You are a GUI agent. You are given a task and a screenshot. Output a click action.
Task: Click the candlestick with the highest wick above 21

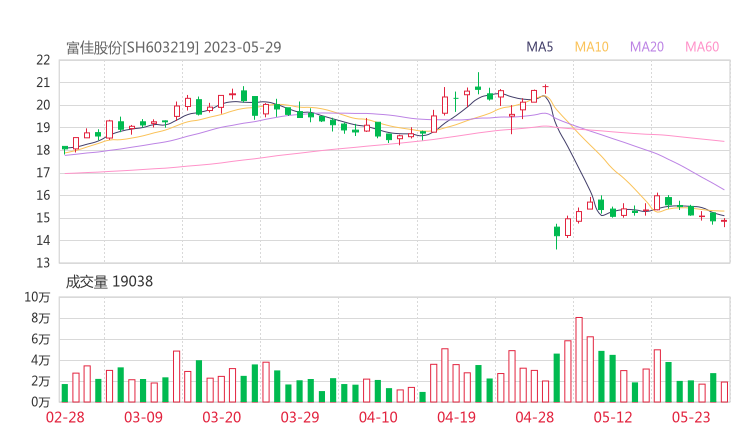tap(478, 82)
